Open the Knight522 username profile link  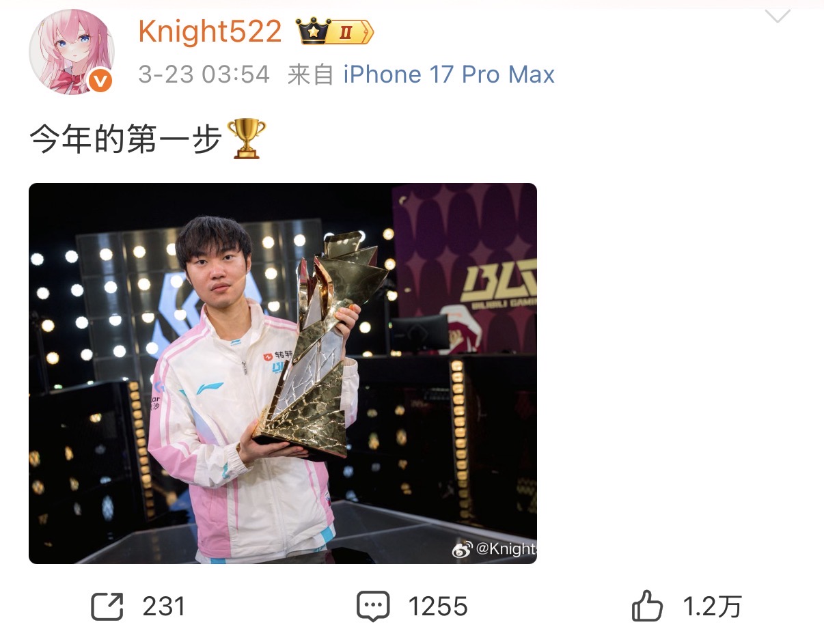pyautogui.click(x=210, y=31)
